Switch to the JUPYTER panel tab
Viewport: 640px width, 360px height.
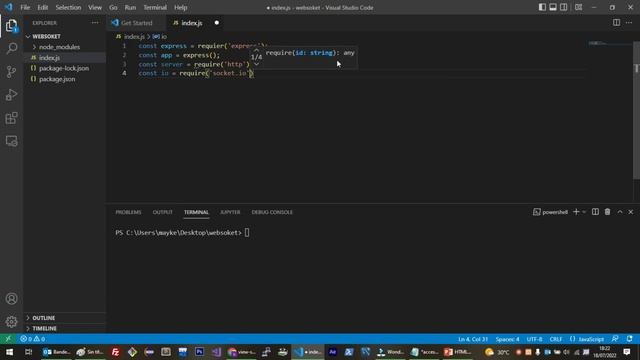[230, 212]
